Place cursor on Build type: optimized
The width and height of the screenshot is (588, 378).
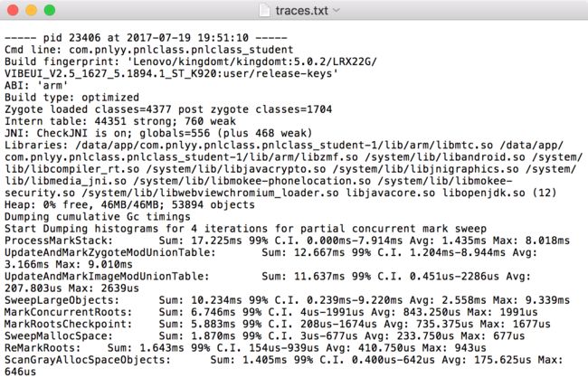(x=71, y=98)
